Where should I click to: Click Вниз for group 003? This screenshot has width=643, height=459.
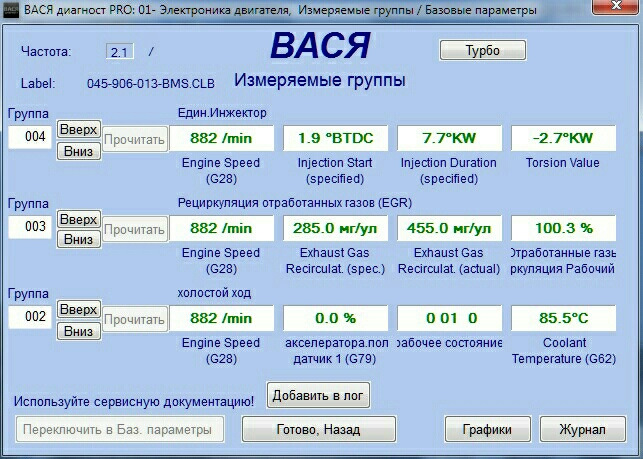pos(78,239)
